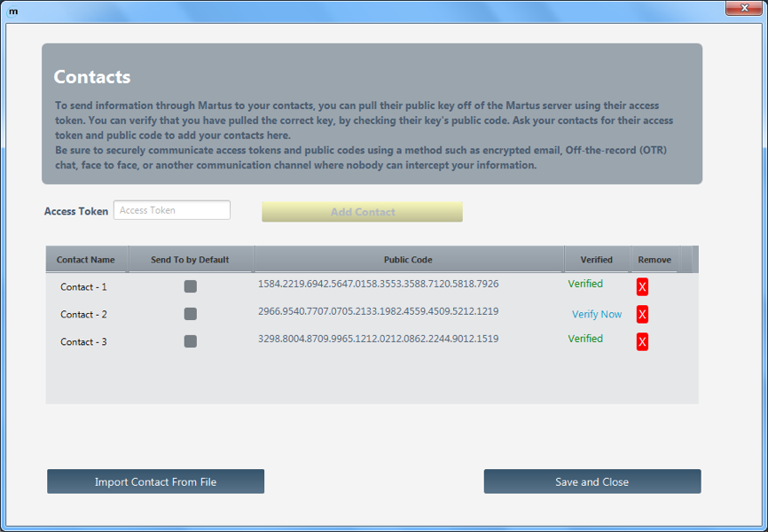Viewport: 768px width, 532px height.
Task: Click public code starting 2966.9540
Action: (378, 311)
